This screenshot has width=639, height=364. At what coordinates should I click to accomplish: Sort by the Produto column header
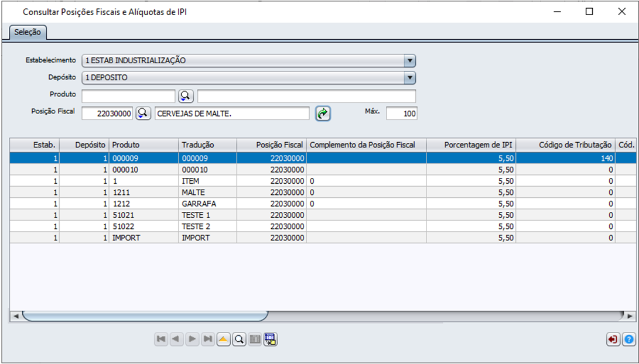[x=144, y=145]
